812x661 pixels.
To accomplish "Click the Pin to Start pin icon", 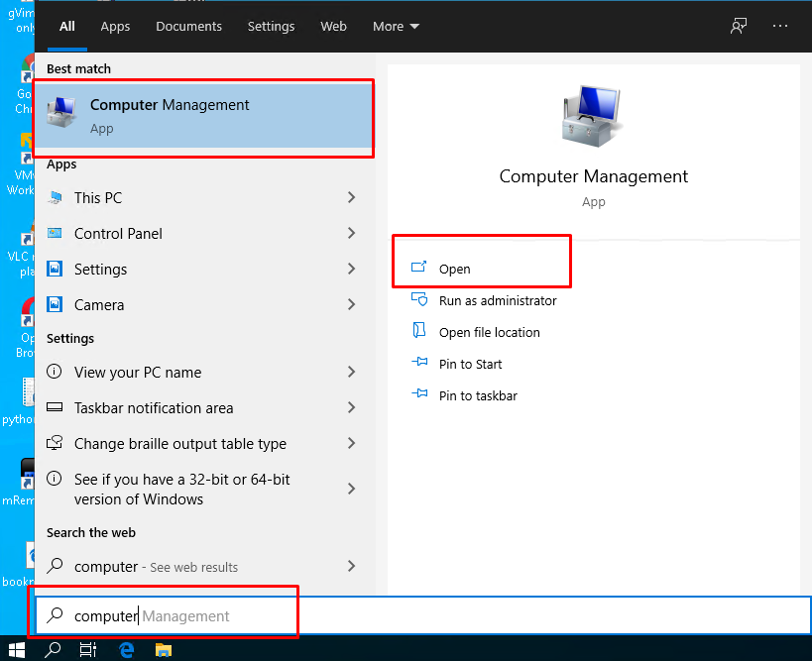I will click(x=419, y=363).
